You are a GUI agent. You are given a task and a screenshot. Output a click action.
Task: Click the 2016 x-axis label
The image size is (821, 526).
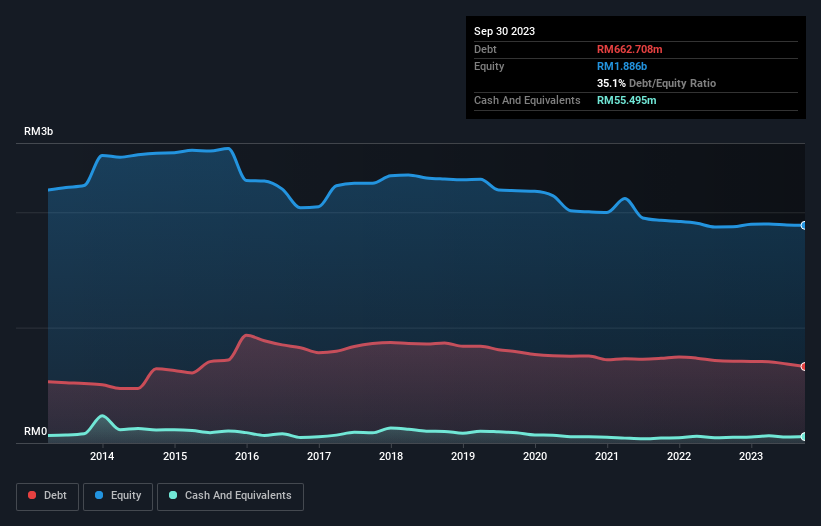pyautogui.click(x=247, y=456)
